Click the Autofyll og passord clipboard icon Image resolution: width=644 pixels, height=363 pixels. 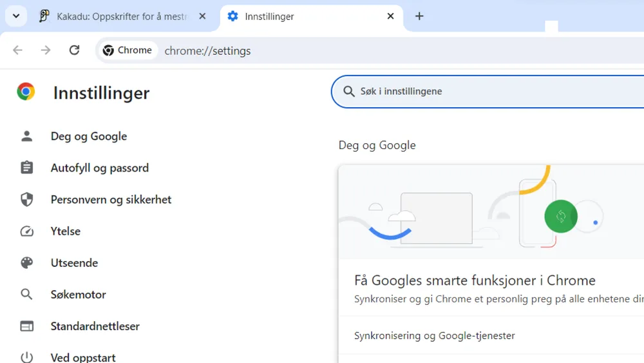(26, 168)
